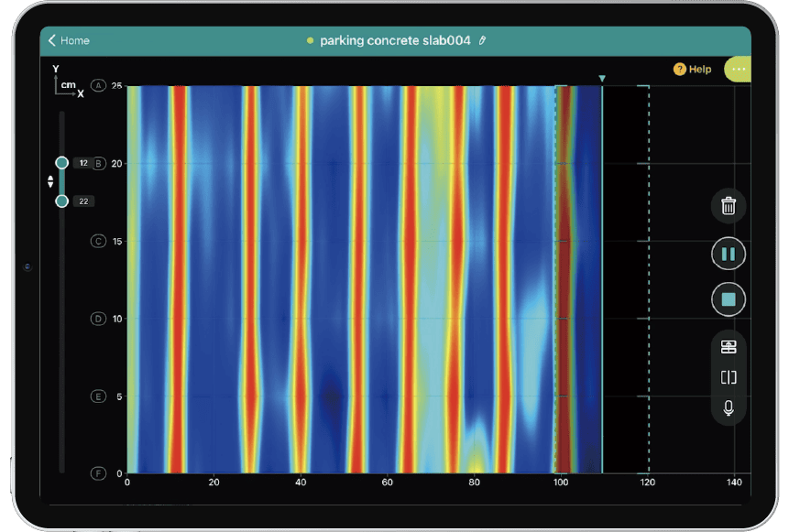The height and width of the screenshot is (532, 789).
Task: Click the lower depth slider handle at 22
Action: 61,201
